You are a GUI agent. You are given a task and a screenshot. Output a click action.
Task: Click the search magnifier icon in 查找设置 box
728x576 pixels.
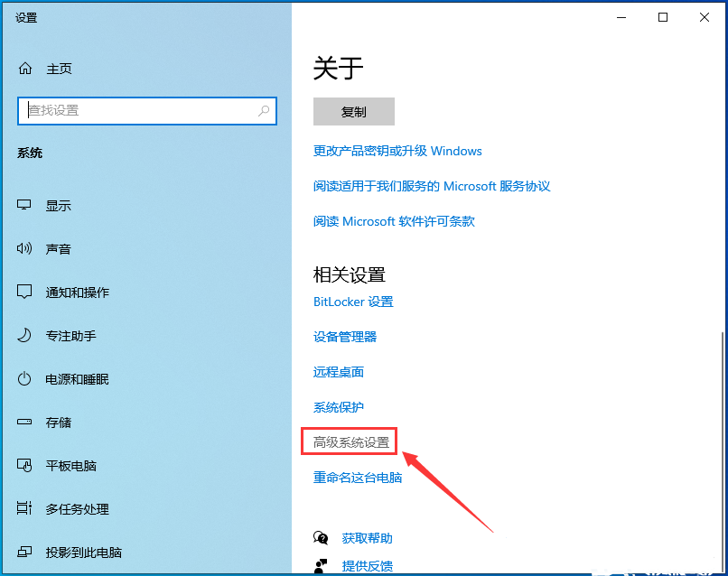(264, 110)
